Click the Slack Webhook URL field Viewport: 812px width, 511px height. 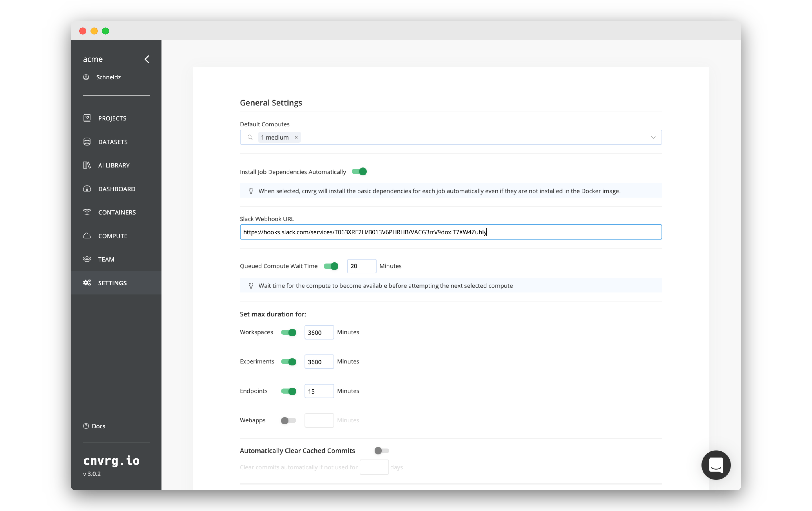[x=451, y=232]
